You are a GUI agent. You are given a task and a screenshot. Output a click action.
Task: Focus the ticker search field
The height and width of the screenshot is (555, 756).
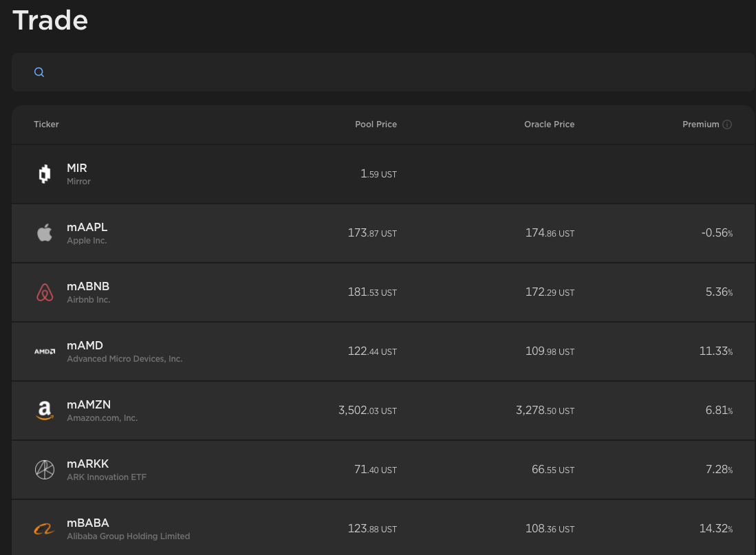pos(383,72)
